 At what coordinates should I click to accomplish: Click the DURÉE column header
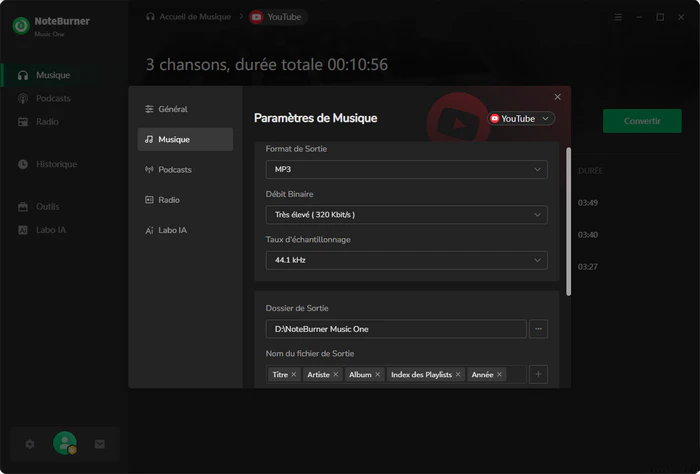click(x=590, y=171)
